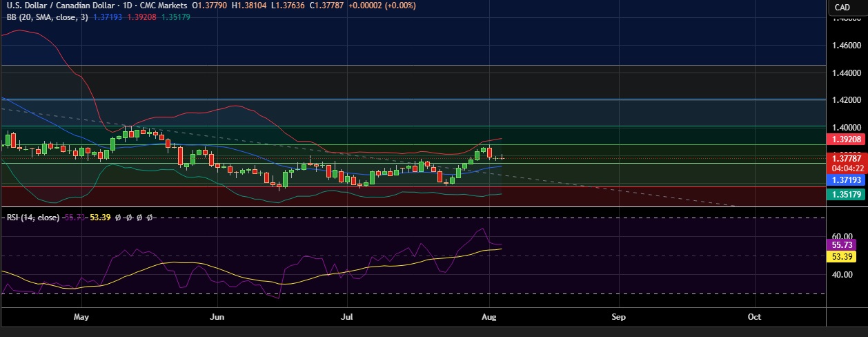Click the open value O1.37790 in the legend
The width and height of the screenshot is (868, 337).
click(210, 6)
